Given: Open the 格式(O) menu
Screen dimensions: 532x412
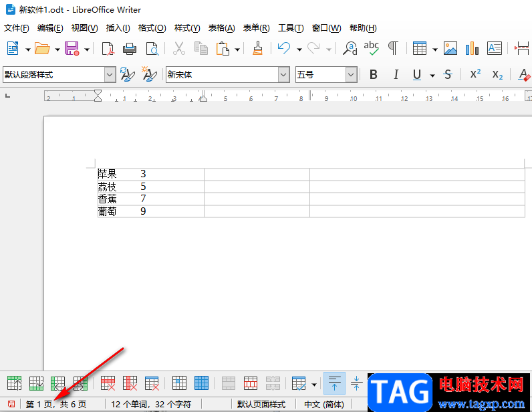Looking at the screenshot, I should pos(152,28).
